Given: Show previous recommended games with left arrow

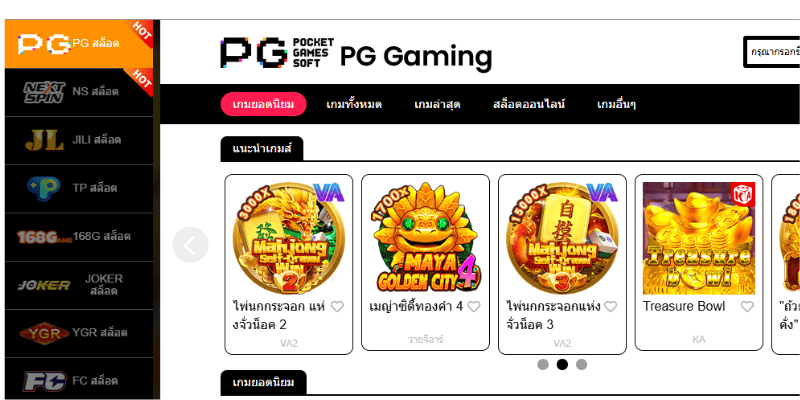Looking at the screenshot, I should 190,245.
